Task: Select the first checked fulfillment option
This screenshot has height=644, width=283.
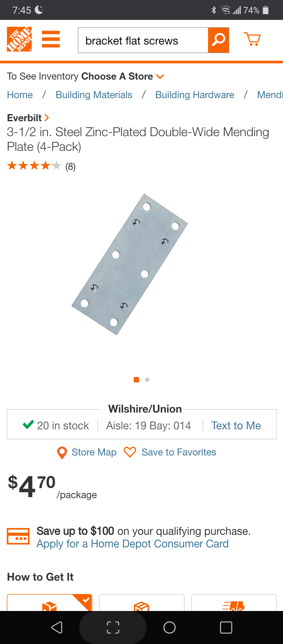Action: [50, 603]
